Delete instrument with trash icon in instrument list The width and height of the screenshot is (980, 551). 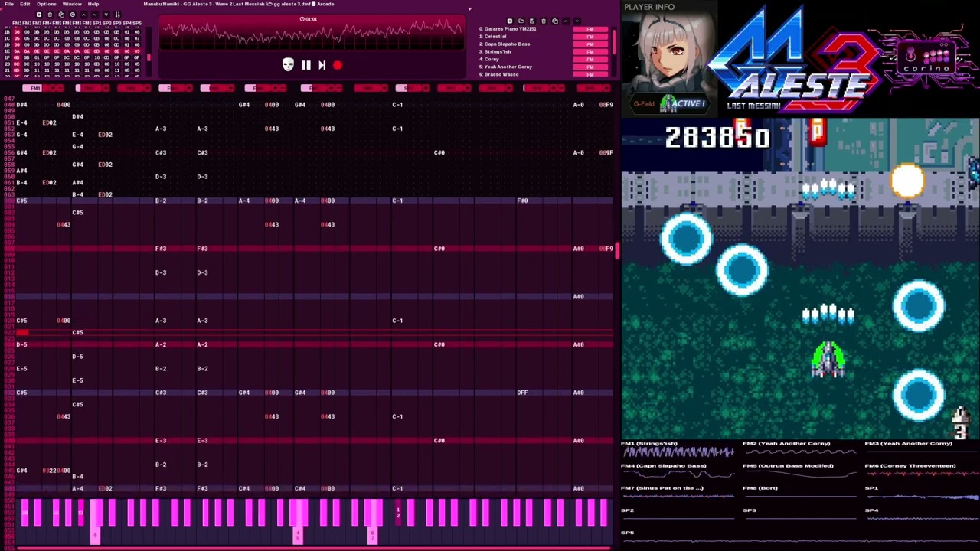544,21
